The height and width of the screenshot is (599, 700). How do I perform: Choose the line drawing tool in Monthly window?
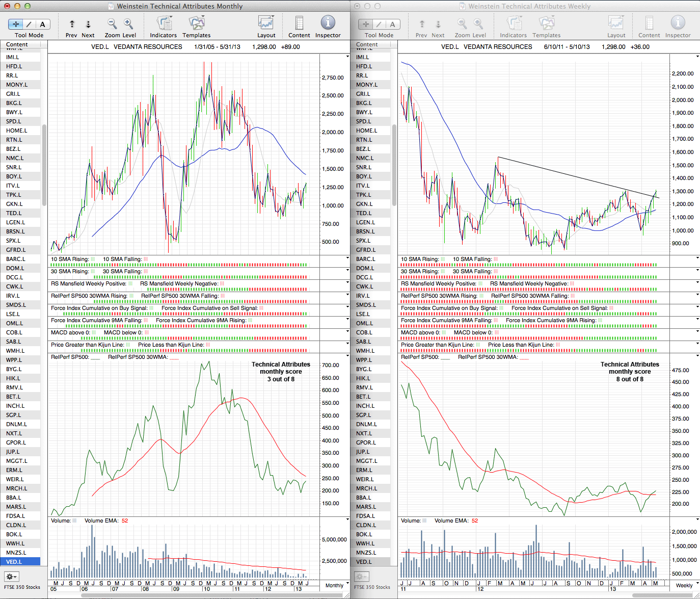tap(30, 24)
